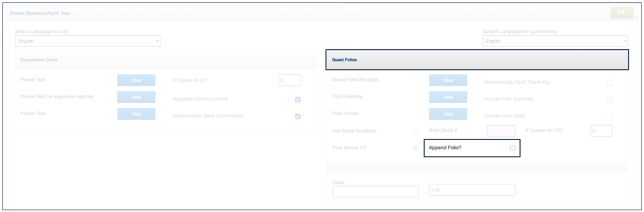Click the Guest Folios section header

(x=477, y=60)
